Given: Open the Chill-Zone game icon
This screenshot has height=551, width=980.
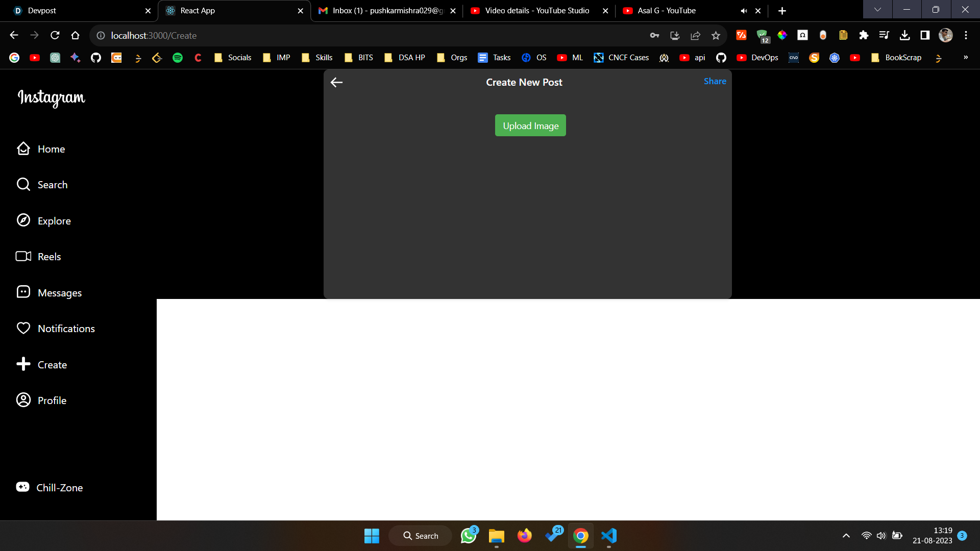Looking at the screenshot, I should pos(22,487).
